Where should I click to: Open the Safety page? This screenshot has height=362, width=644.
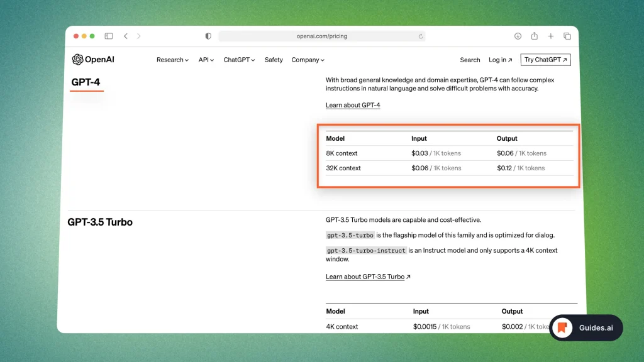(274, 60)
